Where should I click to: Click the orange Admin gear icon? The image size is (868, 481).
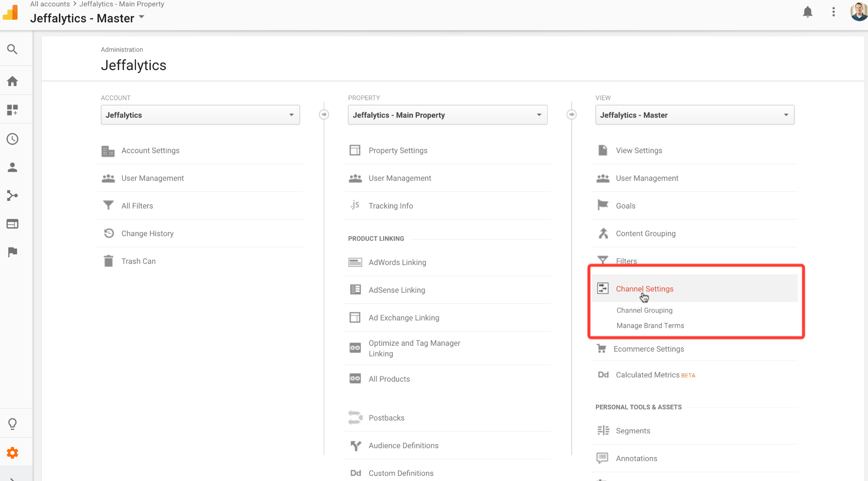pyautogui.click(x=13, y=453)
